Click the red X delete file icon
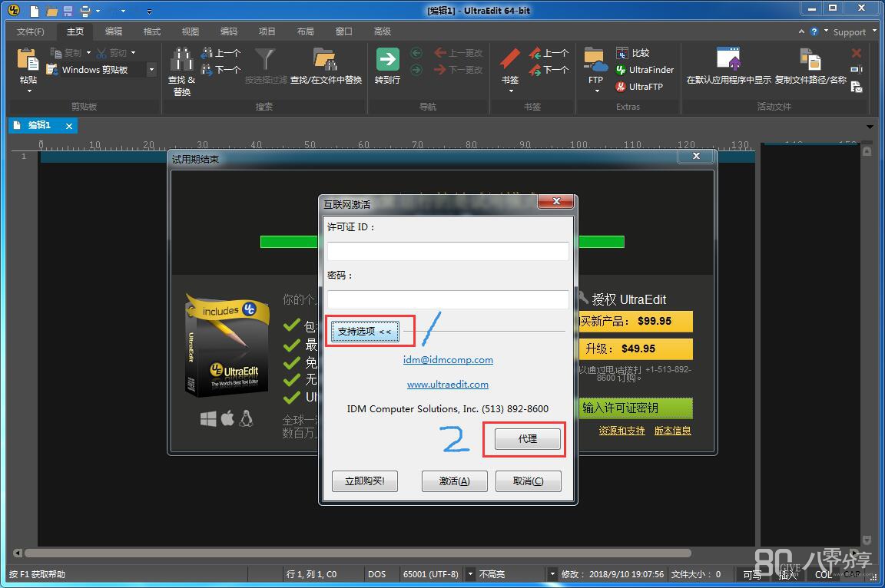 (857, 53)
